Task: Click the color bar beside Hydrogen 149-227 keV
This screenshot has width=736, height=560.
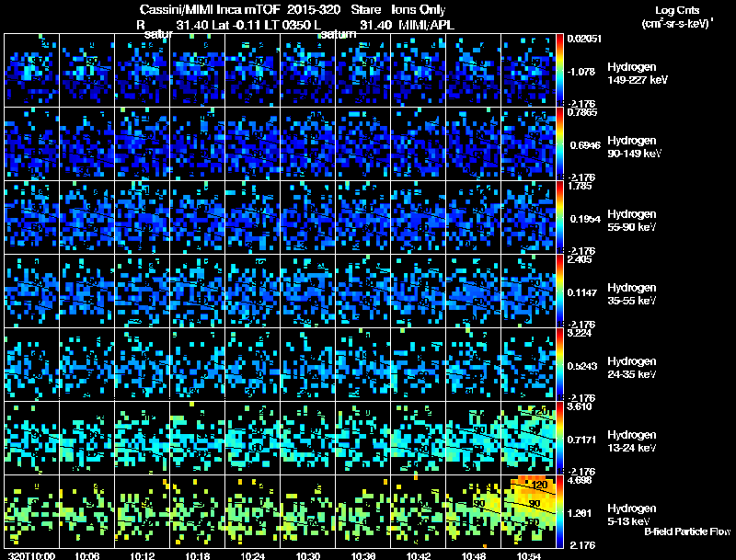Action: pyautogui.click(x=560, y=70)
